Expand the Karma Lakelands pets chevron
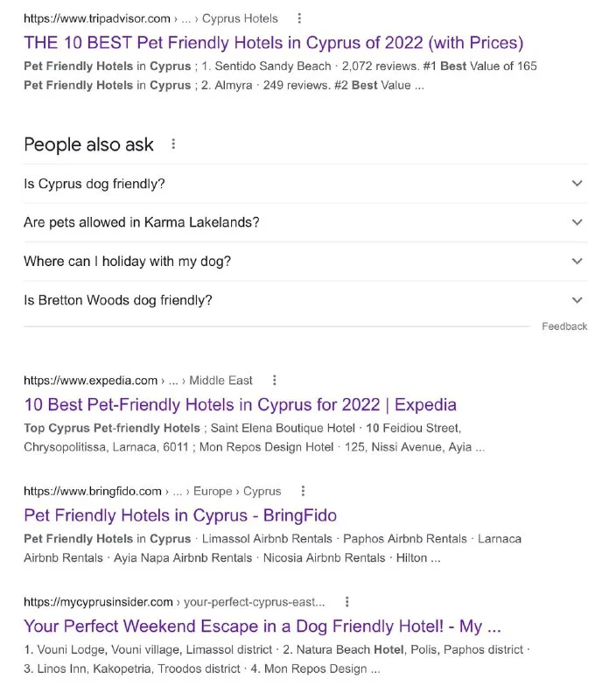This screenshot has width=602, height=700. (x=577, y=222)
